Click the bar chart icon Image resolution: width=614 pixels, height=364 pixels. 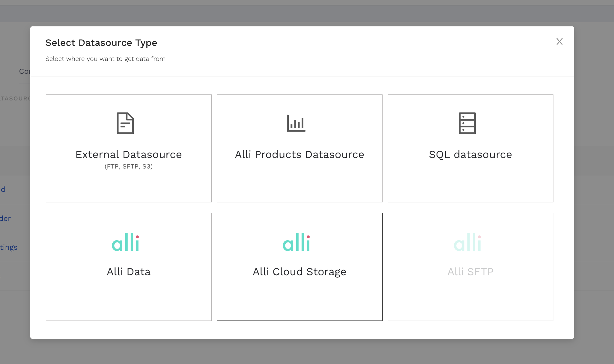pyautogui.click(x=296, y=123)
